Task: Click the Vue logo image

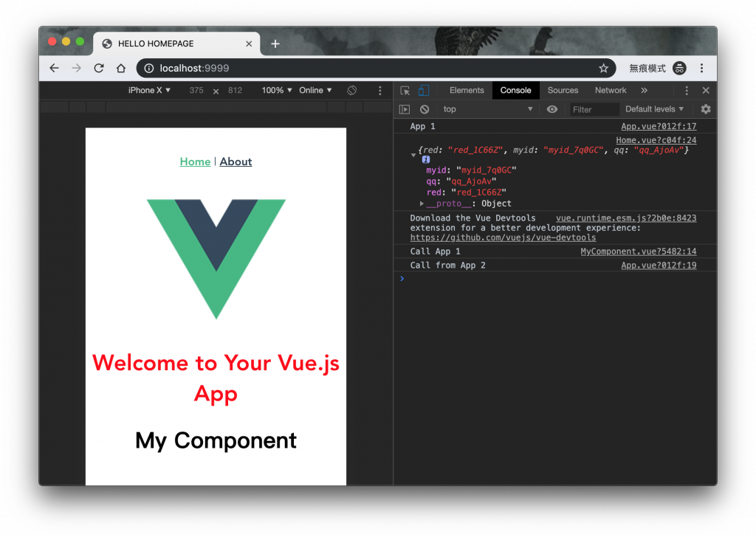Action: tap(216, 259)
